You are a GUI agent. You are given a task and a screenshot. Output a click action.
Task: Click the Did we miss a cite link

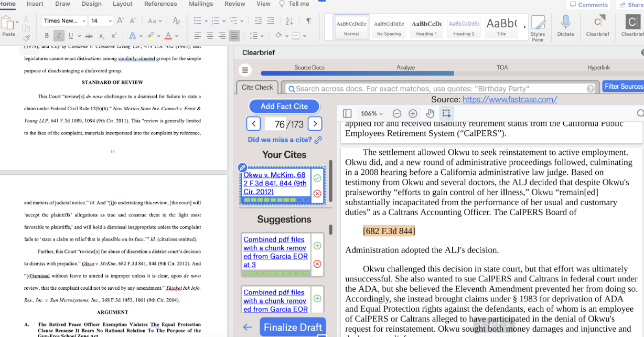[x=285, y=140]
